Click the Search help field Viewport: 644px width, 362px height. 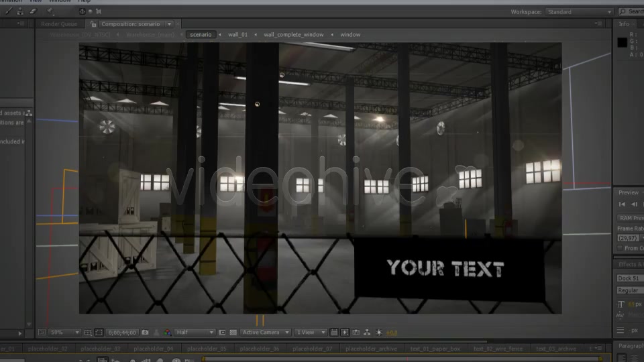pyautogui.click(x=632, y=12)
